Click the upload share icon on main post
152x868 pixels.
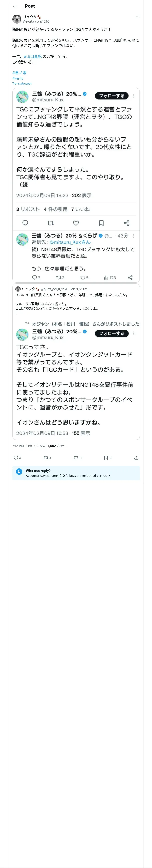(136, 458)
